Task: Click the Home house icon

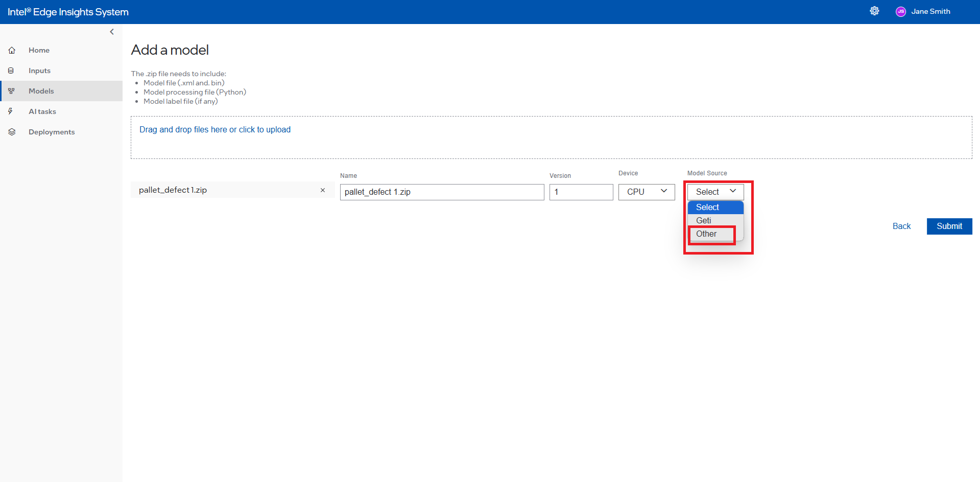Action: (12, 50)
